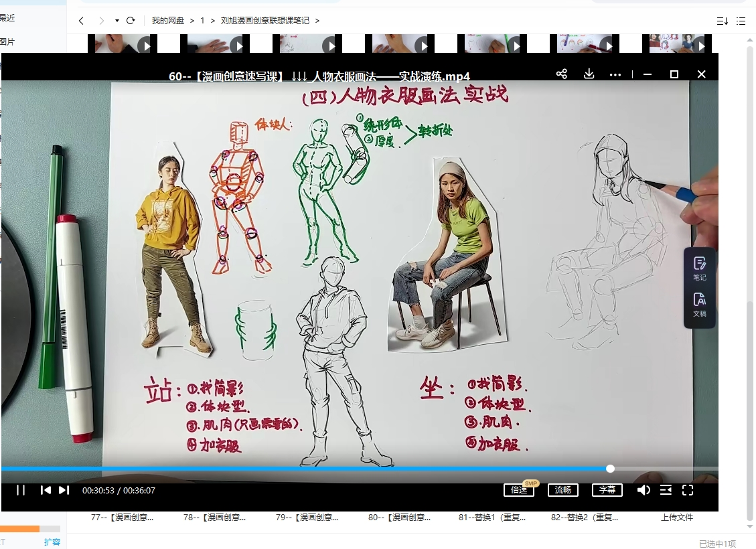Screen dimensions: 756x549
Task: Open the 流畅 video quality selector
Action: pos(562,489)
